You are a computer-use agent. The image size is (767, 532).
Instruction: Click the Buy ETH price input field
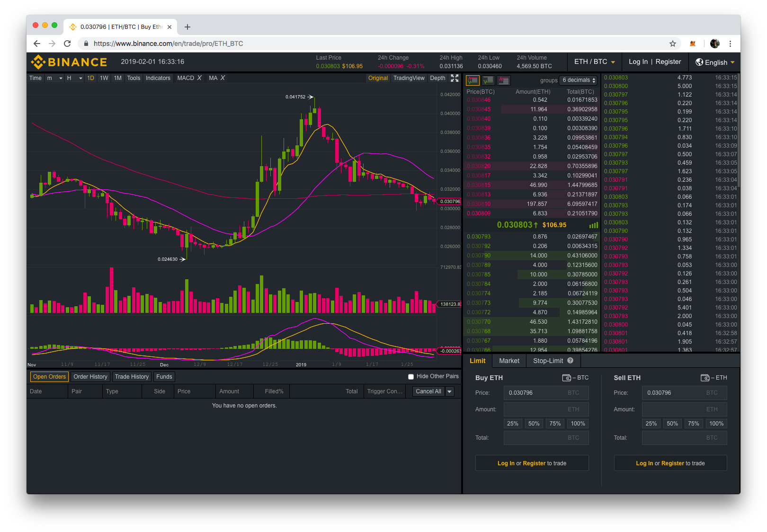point(546,393)
